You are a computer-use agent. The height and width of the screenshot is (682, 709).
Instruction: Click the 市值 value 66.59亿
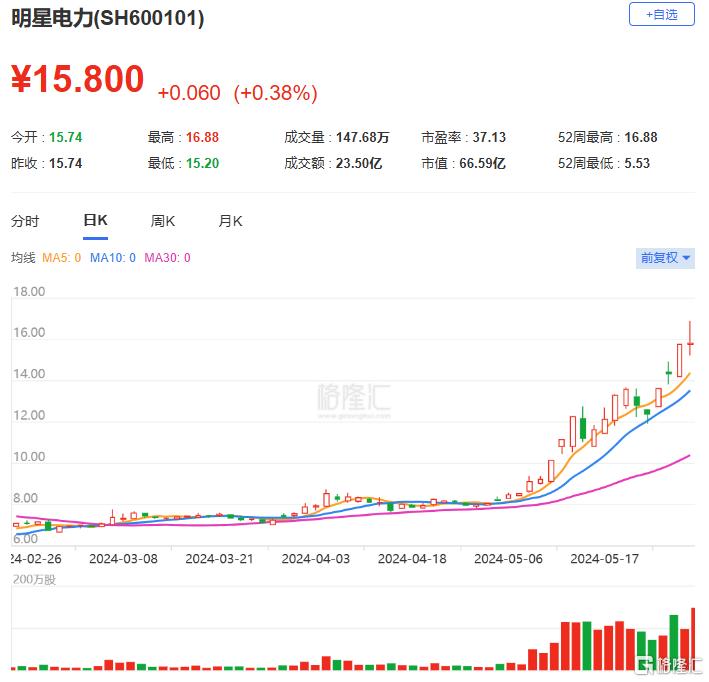(x=482, y=163)
